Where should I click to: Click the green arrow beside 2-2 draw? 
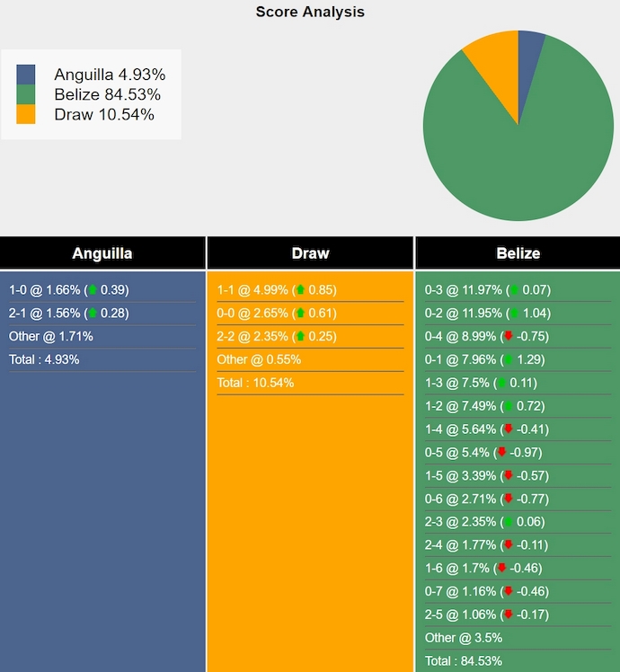click(300, 337)
